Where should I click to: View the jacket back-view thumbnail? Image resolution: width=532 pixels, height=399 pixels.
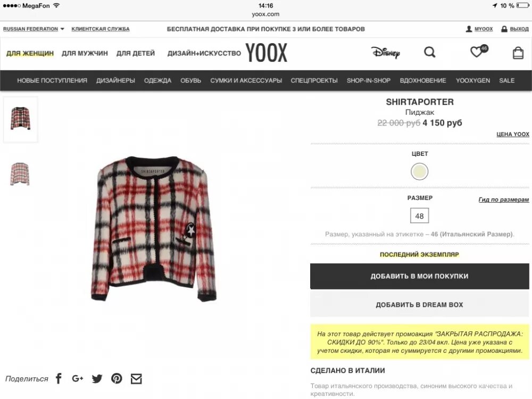click(20, 174)
